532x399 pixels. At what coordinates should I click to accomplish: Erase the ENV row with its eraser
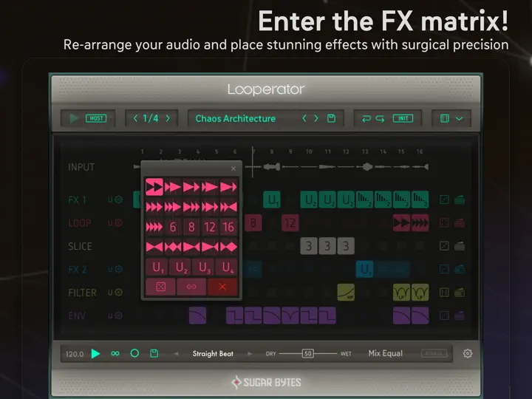(x=460, y=316)
